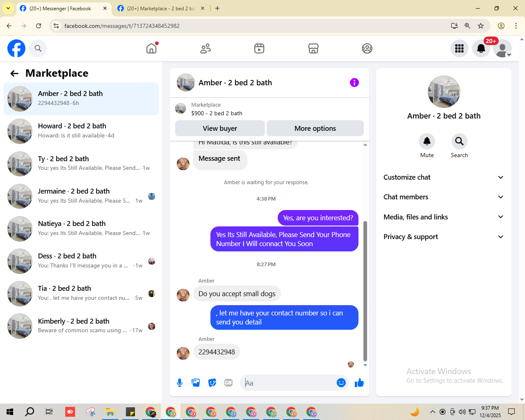
Task: Show hidden system tray icons
Action: [x=432, y=412]
